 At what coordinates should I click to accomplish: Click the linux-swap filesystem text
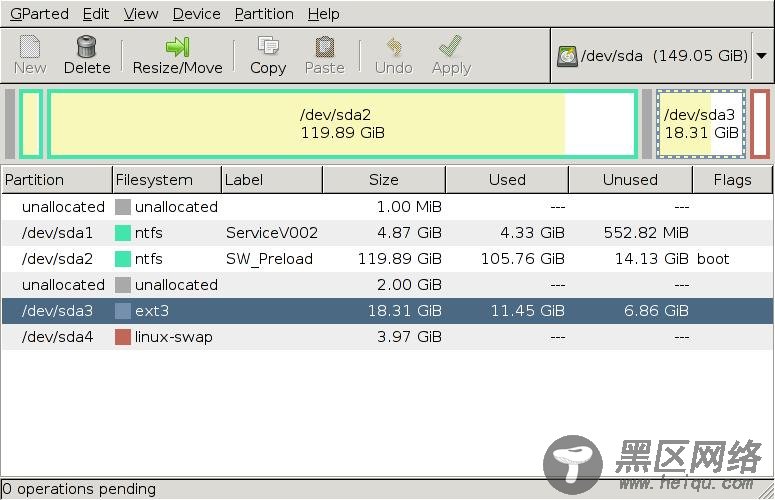173,337
